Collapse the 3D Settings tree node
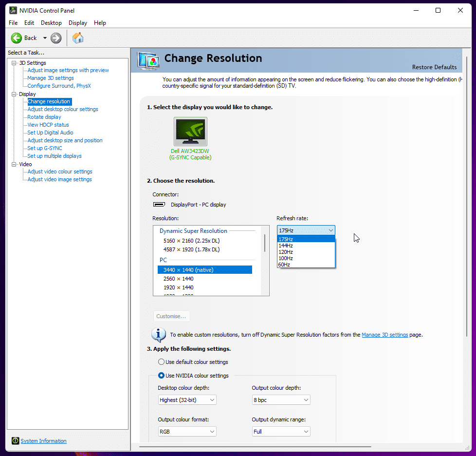The height and width of the screenshot is (456, 476). (14, 63)
